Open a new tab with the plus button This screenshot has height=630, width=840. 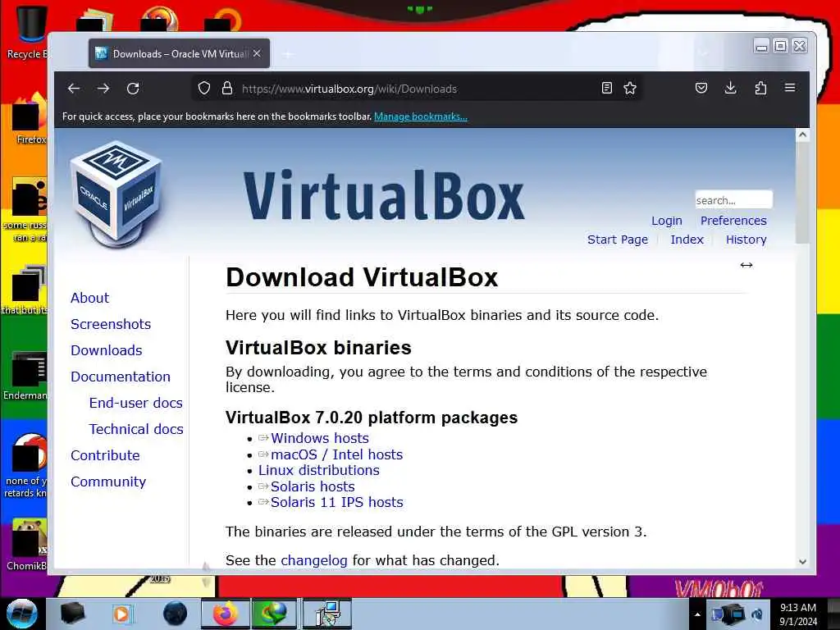[x=288, y=54]
